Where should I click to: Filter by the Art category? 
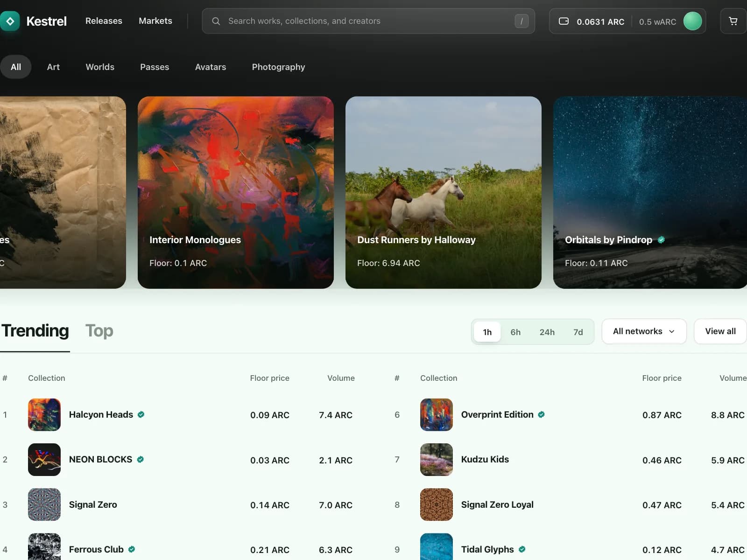[x=53, y=67]
